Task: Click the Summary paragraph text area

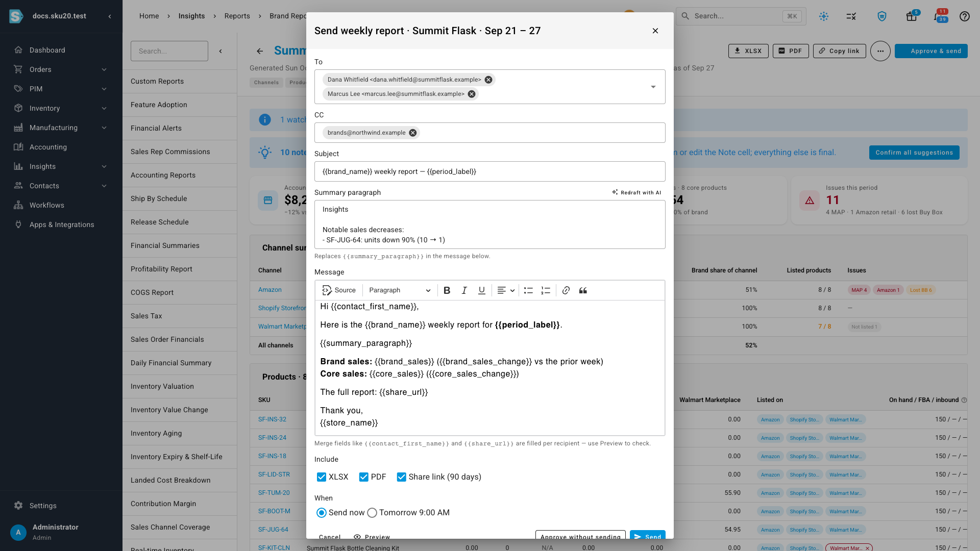Action: 490,224
